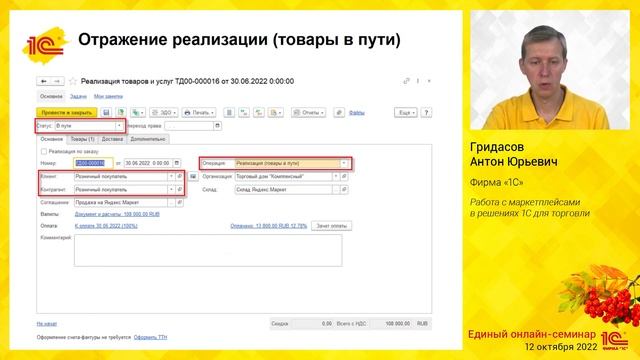This screenshot has width=640, height=360.
Task: Click the Переход права date field
Action: (x=189, y=126)
